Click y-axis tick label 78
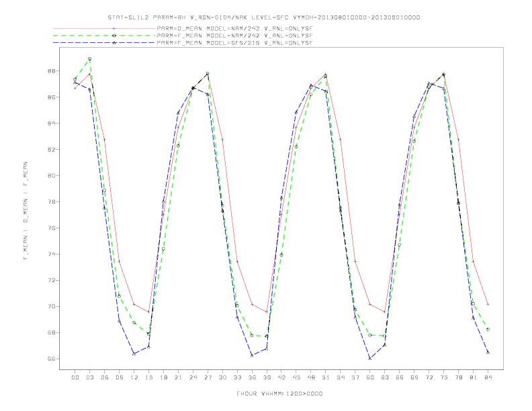532x411 pixels. tap(51, 201)
